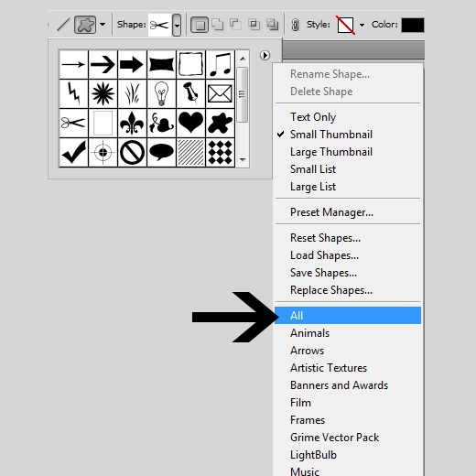Viewport: 476px width, 476px height.
Task: Load the Frames shapes set
Action: (x=348, y=420)
